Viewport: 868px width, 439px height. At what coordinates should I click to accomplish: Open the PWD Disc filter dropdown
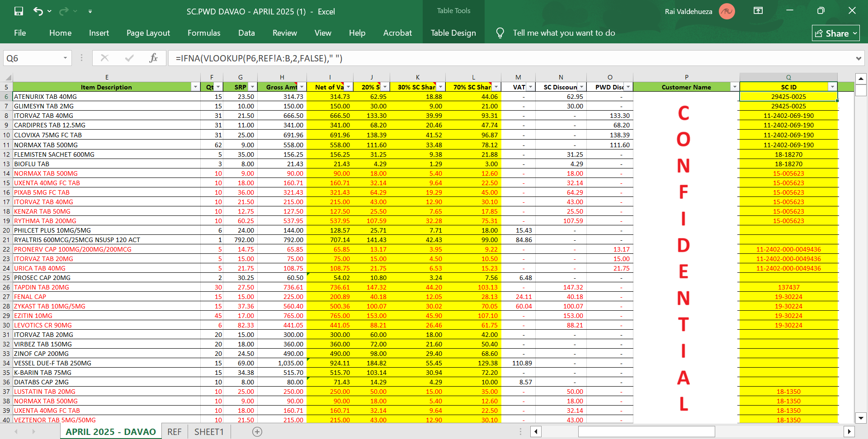(628, 87)
